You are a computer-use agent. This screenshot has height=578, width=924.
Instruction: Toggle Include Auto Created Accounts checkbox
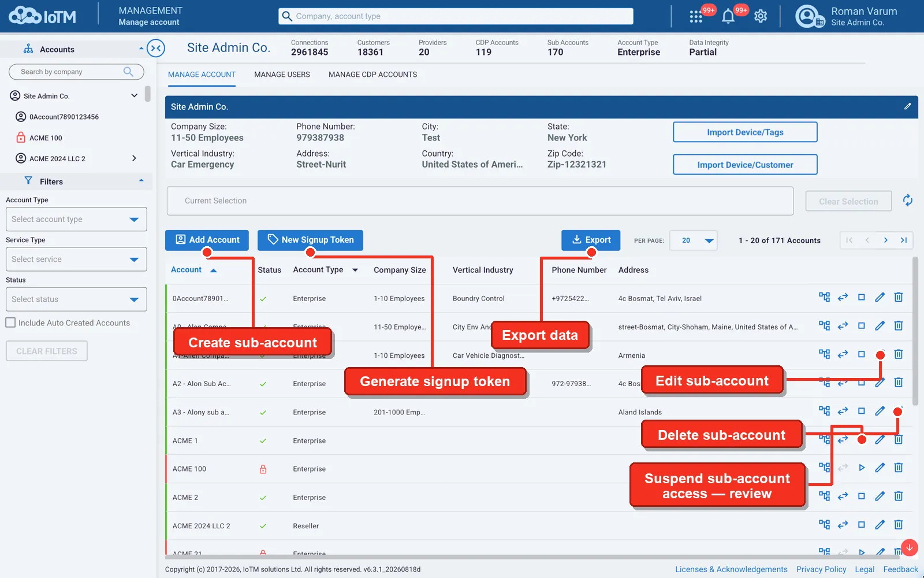coord(10,323)
